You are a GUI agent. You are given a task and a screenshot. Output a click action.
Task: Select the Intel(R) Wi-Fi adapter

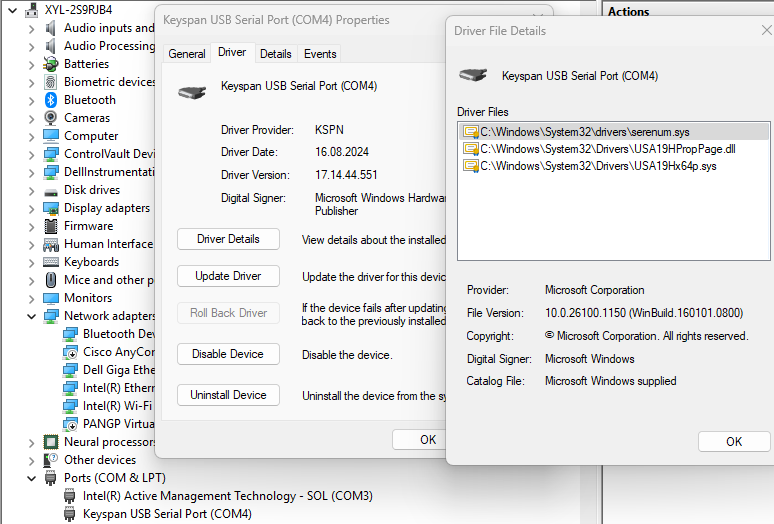(x=117, y=406)
